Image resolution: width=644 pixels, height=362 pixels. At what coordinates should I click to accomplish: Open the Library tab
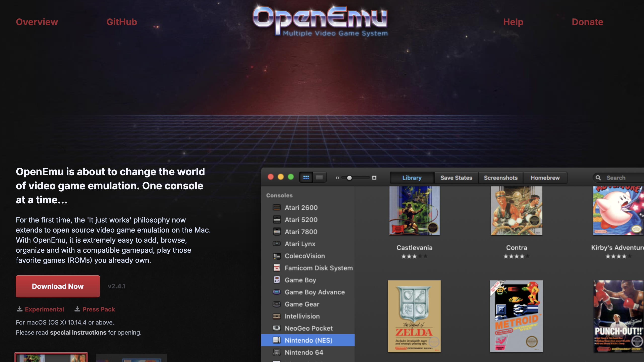(x=412, y=178)
